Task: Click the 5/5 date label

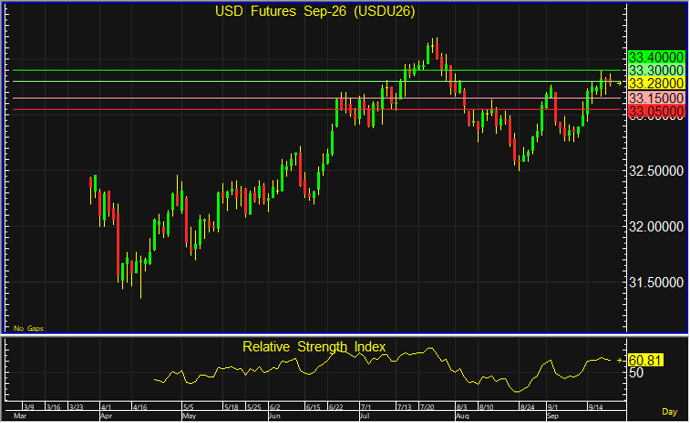Action: point(188,407)
